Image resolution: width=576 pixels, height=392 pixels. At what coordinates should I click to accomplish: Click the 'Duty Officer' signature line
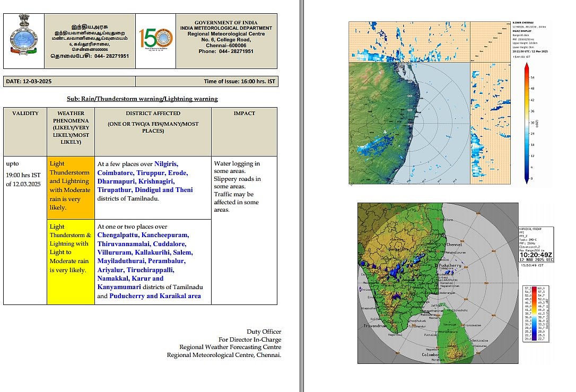click(264, 332)
